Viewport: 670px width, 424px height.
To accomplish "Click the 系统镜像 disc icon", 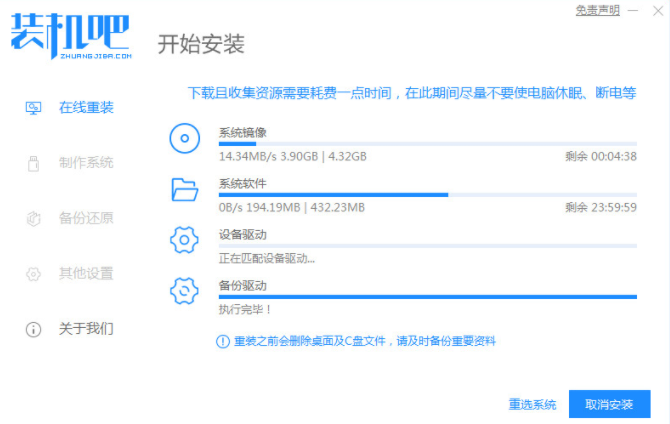I will click(185, 139).
